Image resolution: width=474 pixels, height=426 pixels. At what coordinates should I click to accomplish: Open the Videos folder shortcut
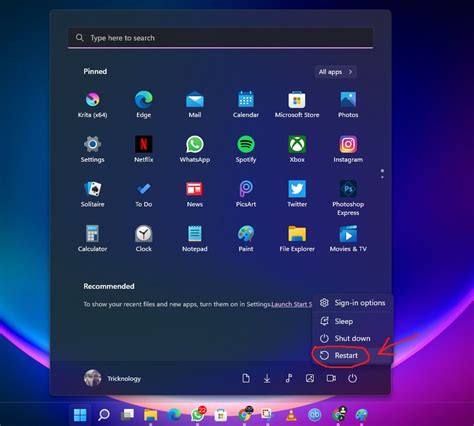[x=331, y=378]
